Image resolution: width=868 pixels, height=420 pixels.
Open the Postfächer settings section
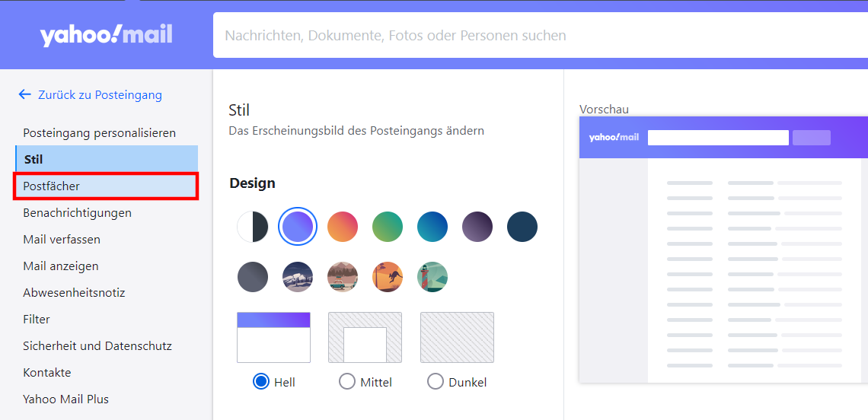(x=106, y=186)
